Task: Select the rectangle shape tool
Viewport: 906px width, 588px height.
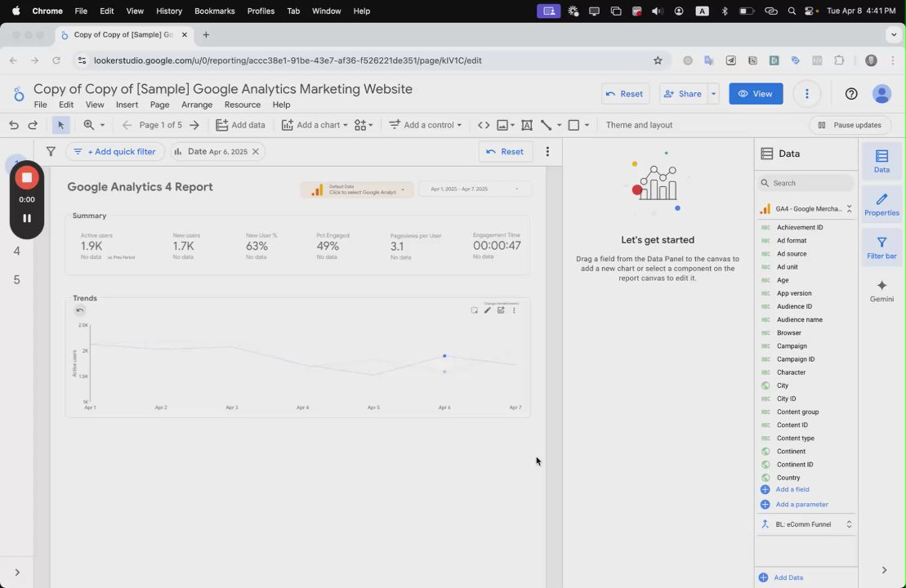Action: click(x=574, y=125)
